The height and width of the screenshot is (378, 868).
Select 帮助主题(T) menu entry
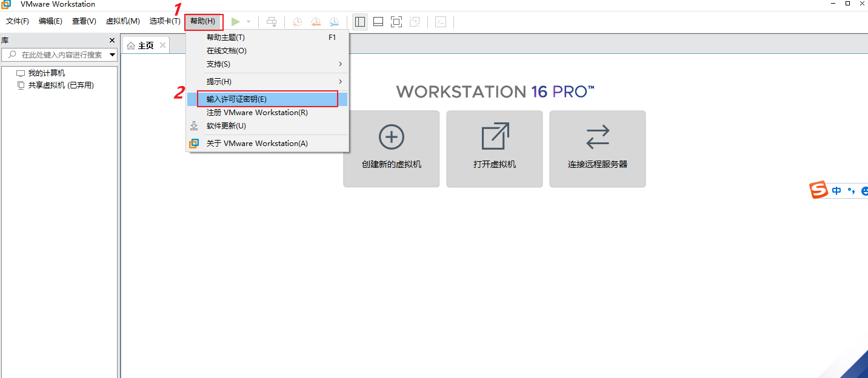[x=267, y=38]
